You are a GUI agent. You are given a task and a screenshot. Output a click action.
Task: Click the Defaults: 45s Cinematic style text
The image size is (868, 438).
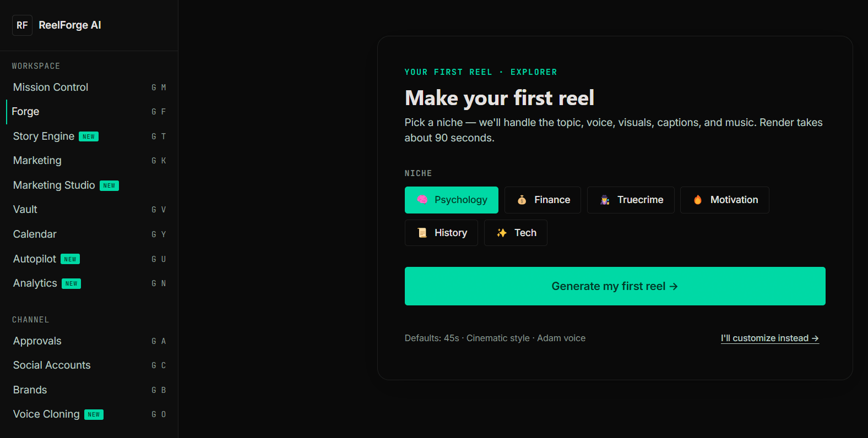point(495,338)
